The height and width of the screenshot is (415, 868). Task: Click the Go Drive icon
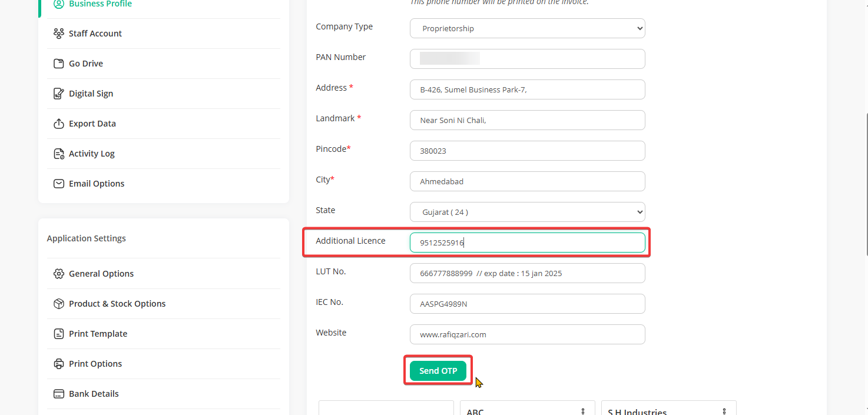click(x=58, y=64)
